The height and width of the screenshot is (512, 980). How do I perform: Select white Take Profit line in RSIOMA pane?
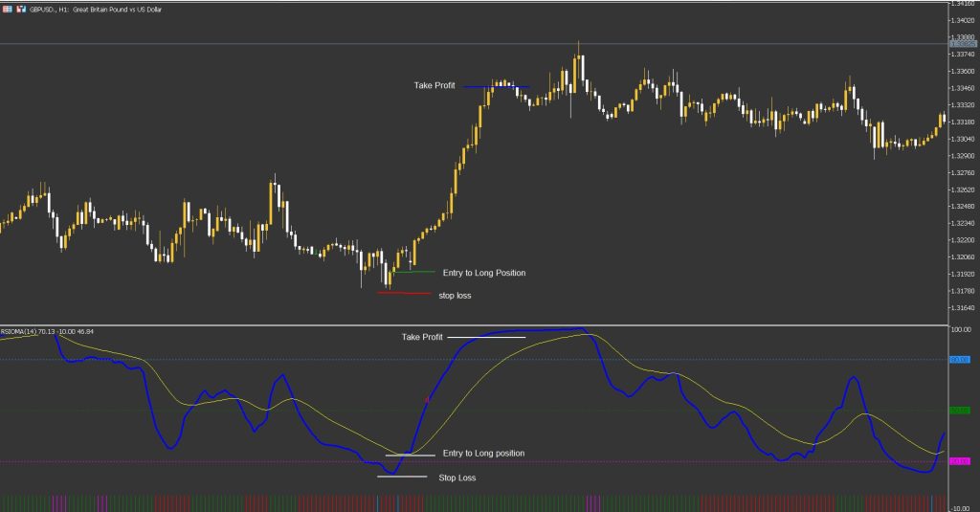pyautogui.click(x=487, y=337)
